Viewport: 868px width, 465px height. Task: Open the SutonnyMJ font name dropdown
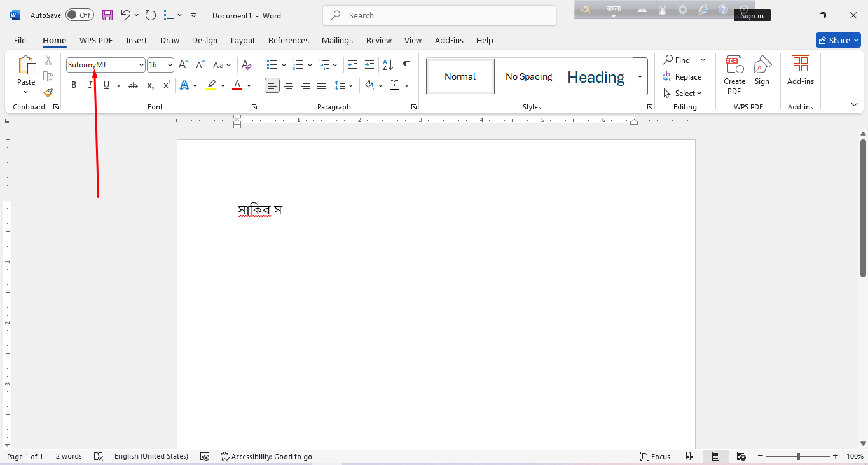click(141, 65)
